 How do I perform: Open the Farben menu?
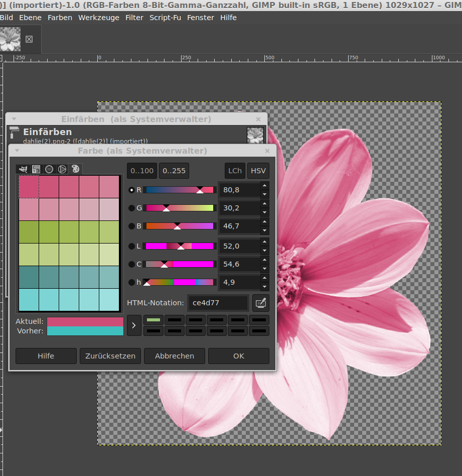(60, 18)
